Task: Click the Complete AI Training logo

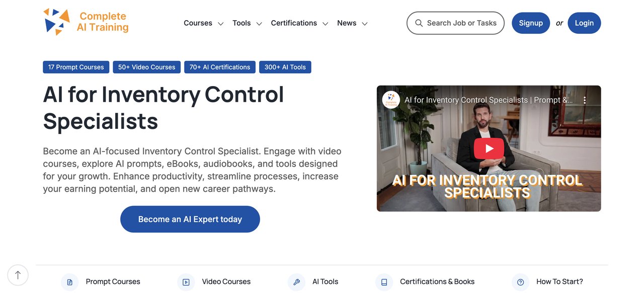Action: [x=86, y=22]
